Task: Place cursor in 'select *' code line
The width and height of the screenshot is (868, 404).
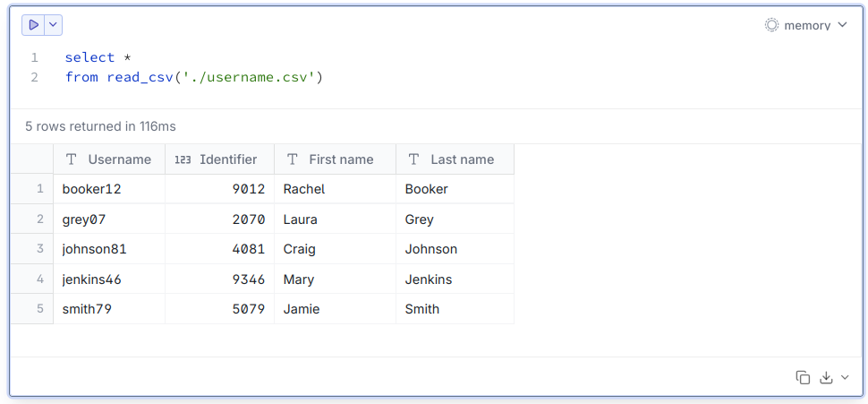Action: [98, 57]
